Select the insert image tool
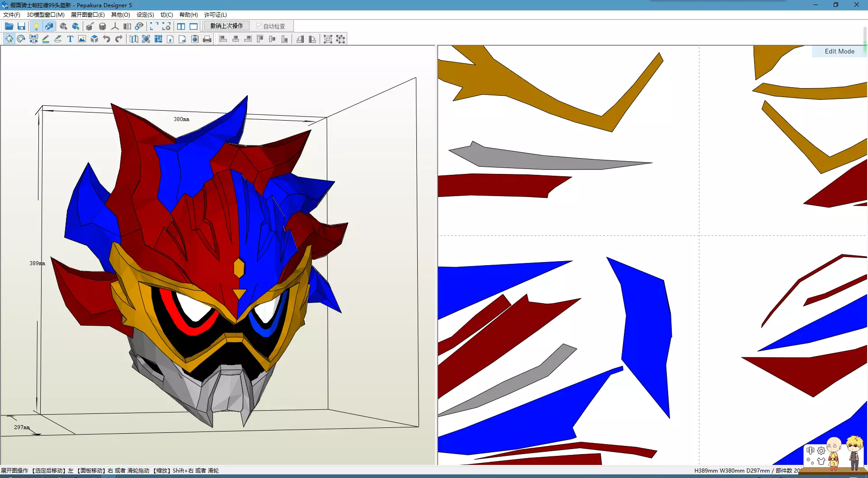The height and width of the screenshot is (478, 868). coord(82,39)
